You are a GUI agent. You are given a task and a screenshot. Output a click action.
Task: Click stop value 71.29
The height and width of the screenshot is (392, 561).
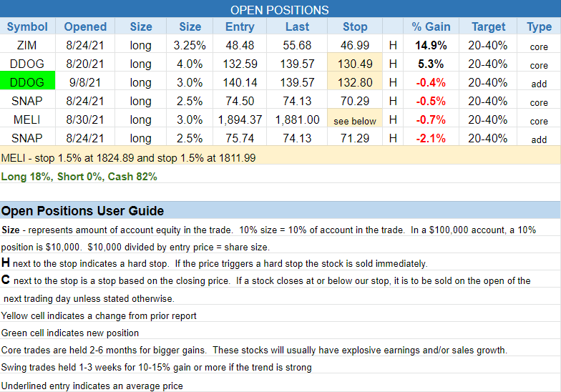(355, 138)
